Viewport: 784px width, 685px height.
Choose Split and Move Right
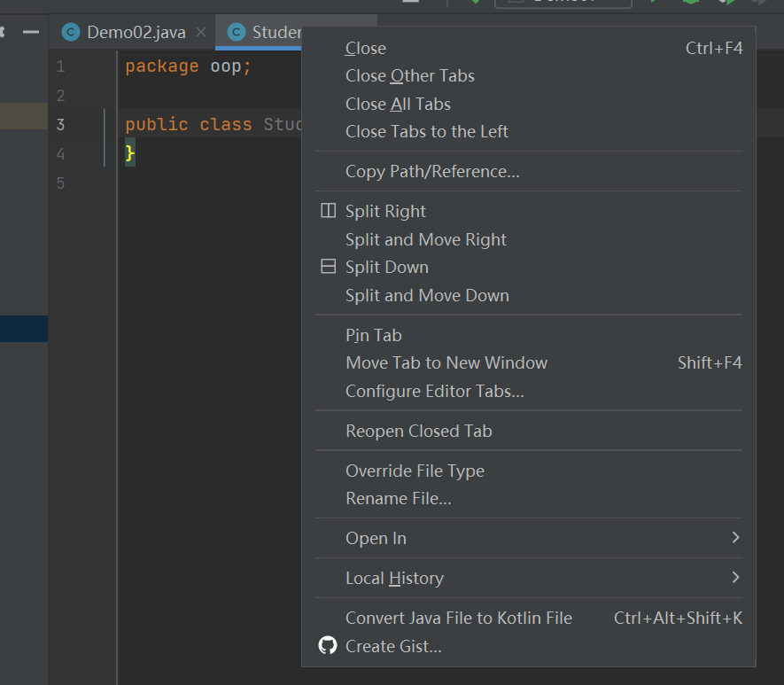pos(426,239)
